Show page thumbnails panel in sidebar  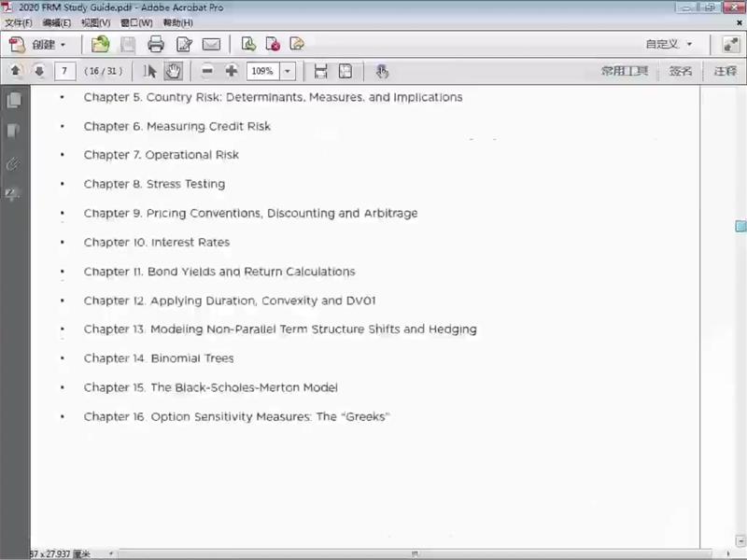[14, 100]
